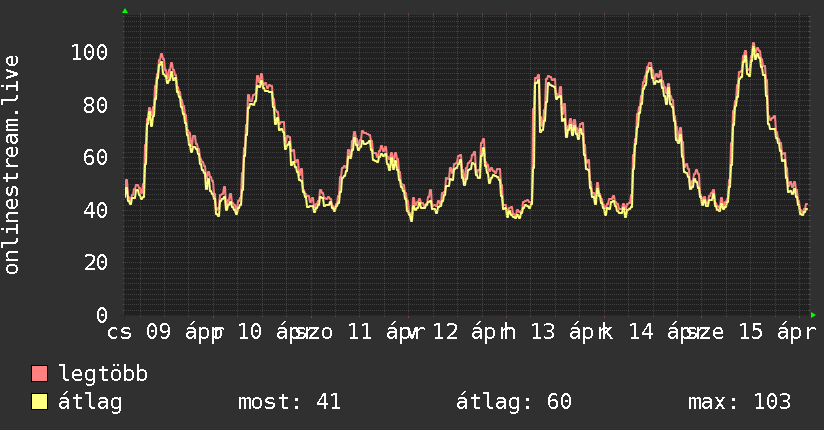Viewport: 824px width, 430px height.
Task: Click the y-axis label 100
Action: (x=89, y=53)
